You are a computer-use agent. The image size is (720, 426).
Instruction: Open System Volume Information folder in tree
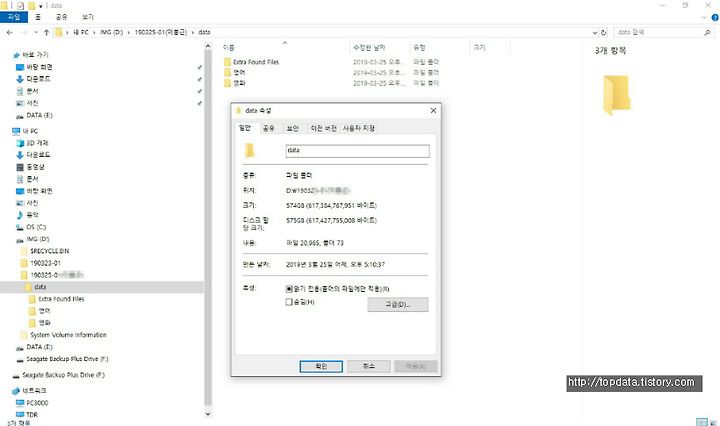pos(64,335)
